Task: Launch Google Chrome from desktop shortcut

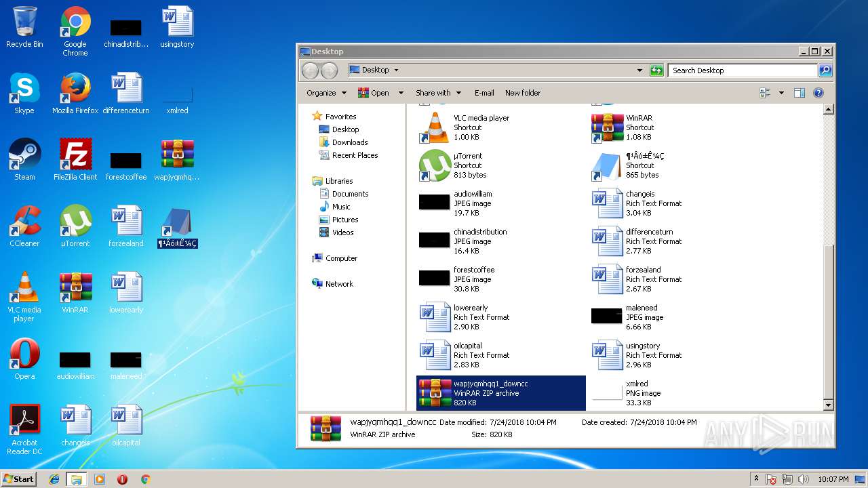Action: click(75, 32)
